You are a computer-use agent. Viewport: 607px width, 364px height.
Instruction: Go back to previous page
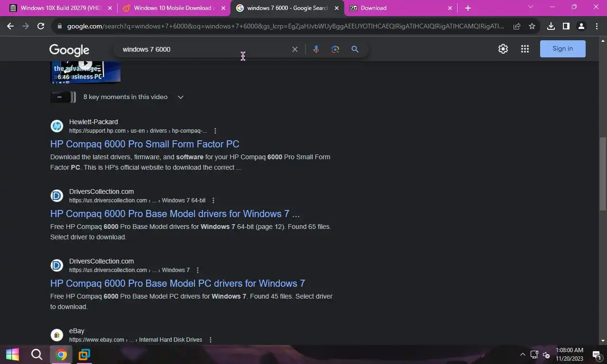(10, 27)
